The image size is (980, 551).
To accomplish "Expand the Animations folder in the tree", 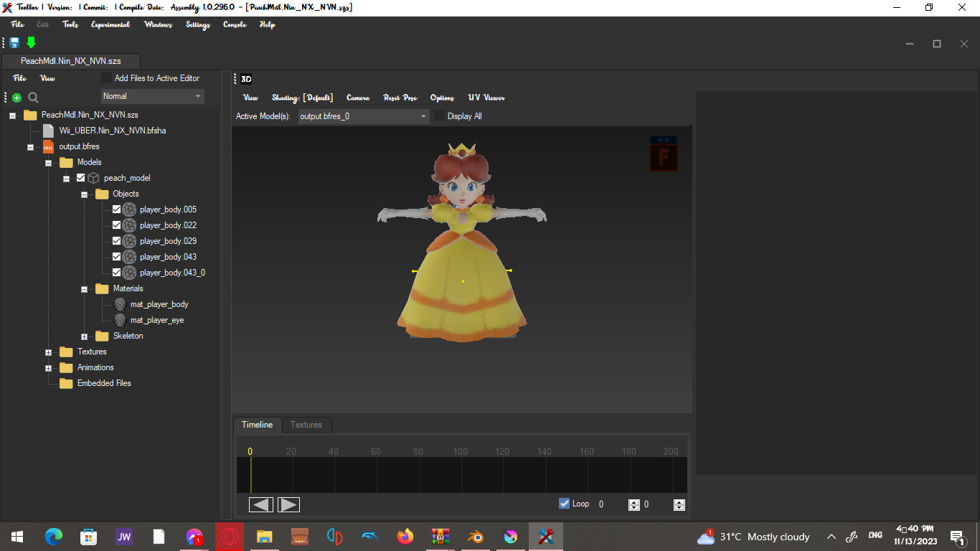I will click(48, 367).
